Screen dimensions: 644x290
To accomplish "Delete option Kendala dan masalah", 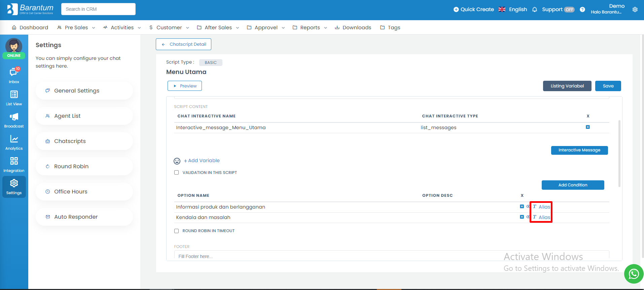I will click(522, 217).
